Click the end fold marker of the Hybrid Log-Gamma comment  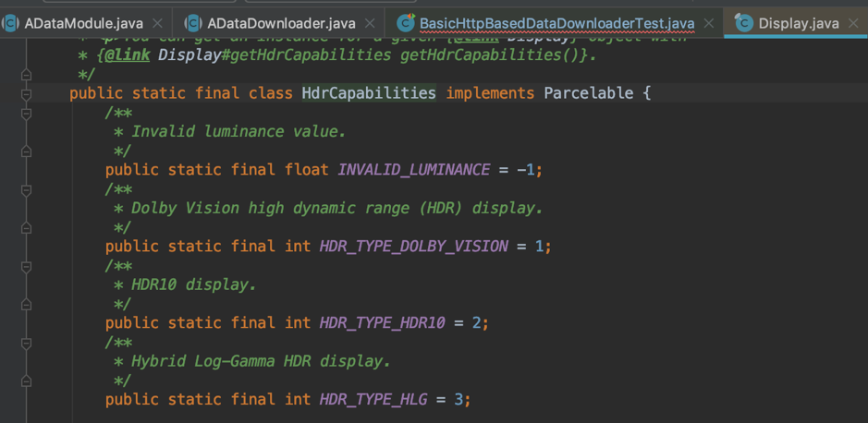(26, 381)
